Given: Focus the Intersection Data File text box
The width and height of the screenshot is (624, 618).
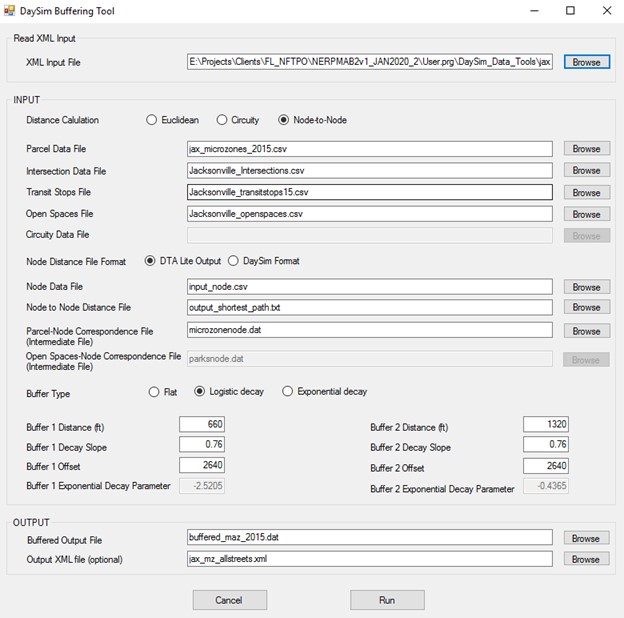Looking at the screenshot, I should (x=369, y=171).
